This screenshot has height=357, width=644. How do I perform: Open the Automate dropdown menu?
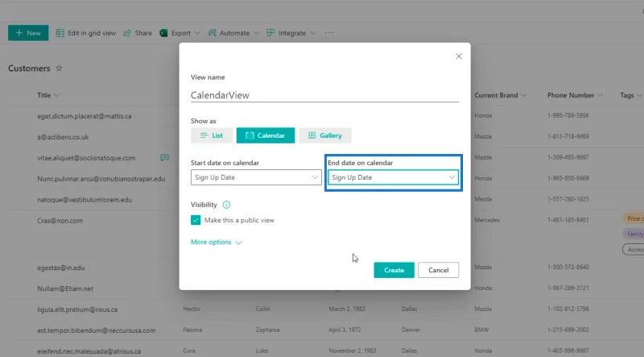pos(233,33)
